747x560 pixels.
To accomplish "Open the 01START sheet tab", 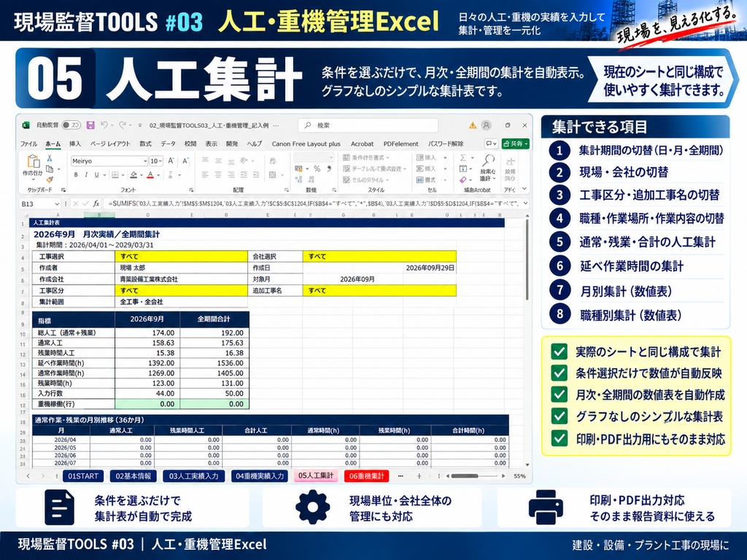I will (83, 475).
